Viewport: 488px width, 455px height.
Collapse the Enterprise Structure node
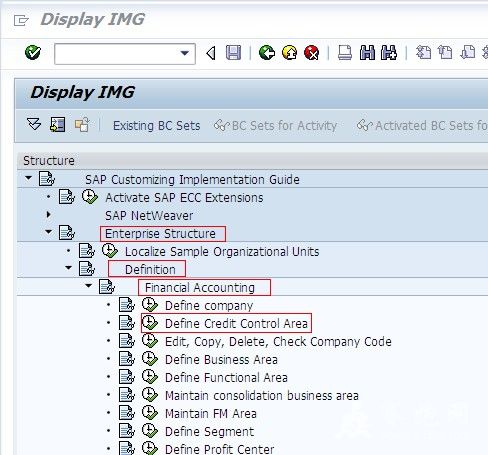pyautogui.click(x=49, y=231)
